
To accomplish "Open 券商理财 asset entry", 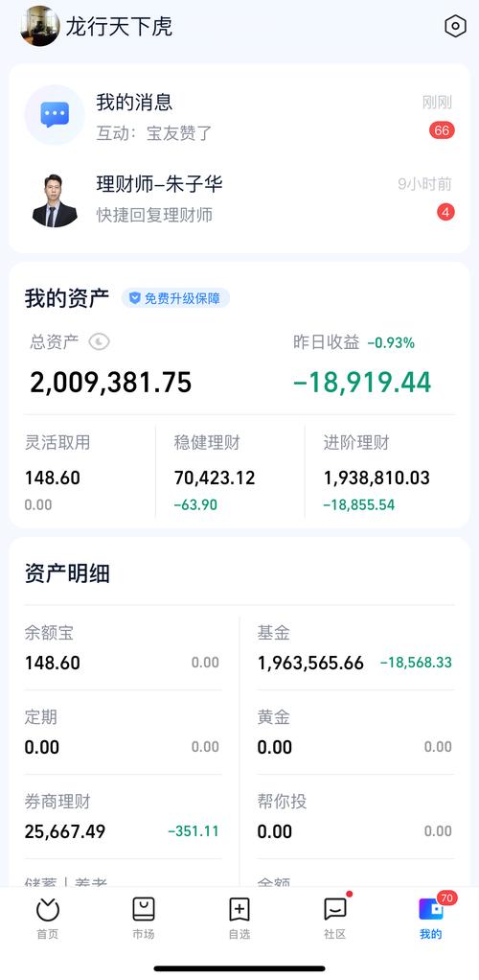I will [x=123, y=817].
